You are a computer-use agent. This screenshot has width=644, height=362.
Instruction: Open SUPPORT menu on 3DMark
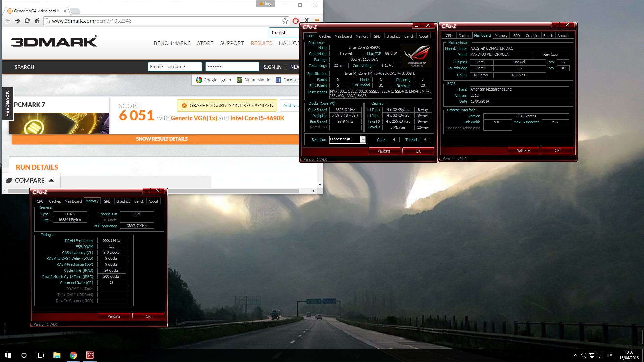coord(232,43)
